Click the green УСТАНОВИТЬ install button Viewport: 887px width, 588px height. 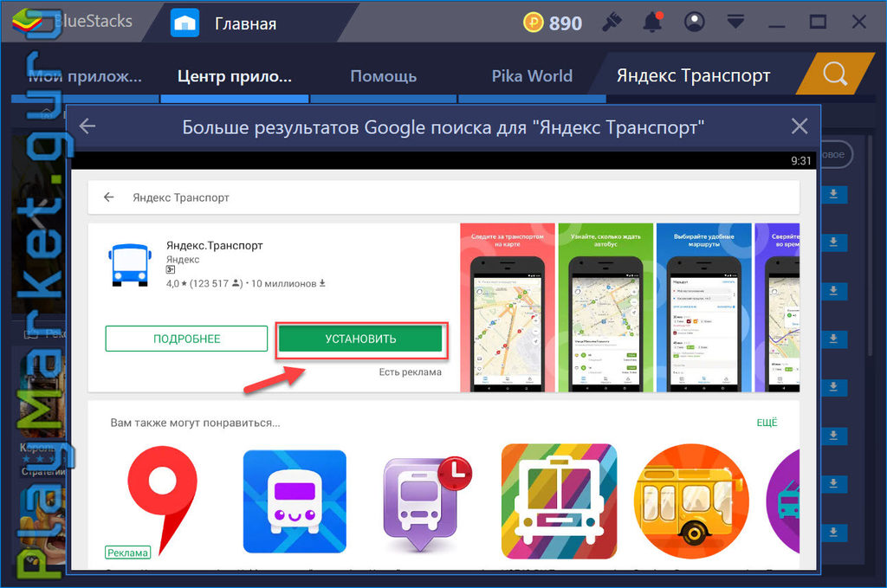click(x=360, y=339)
